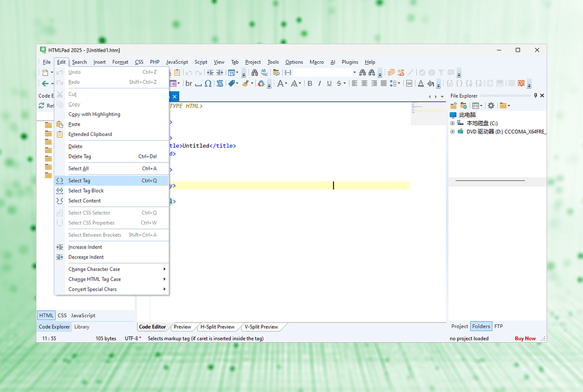Viewport: 583px width, 392px height.
Task: Open the multicolor color picker icon
Action: pyautogui.click(x=261, y=83)
